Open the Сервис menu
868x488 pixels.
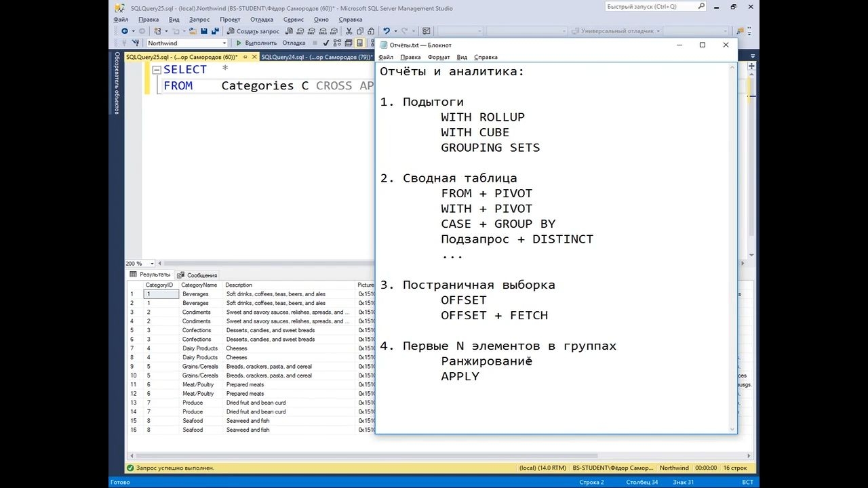point(294,20)
